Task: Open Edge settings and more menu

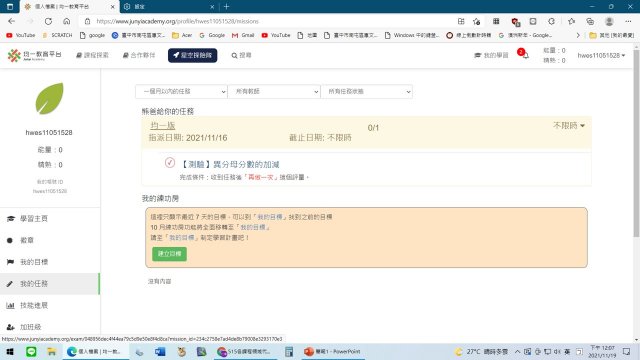Action: (628, 21)
